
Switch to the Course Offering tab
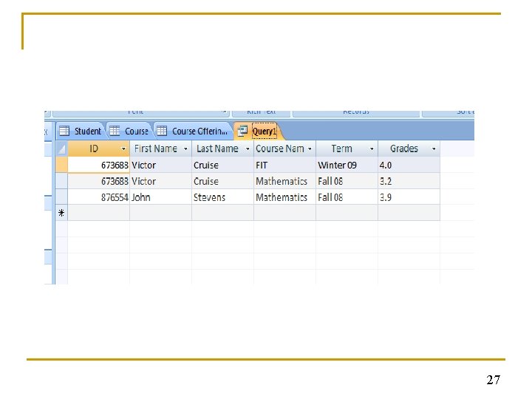194,131
